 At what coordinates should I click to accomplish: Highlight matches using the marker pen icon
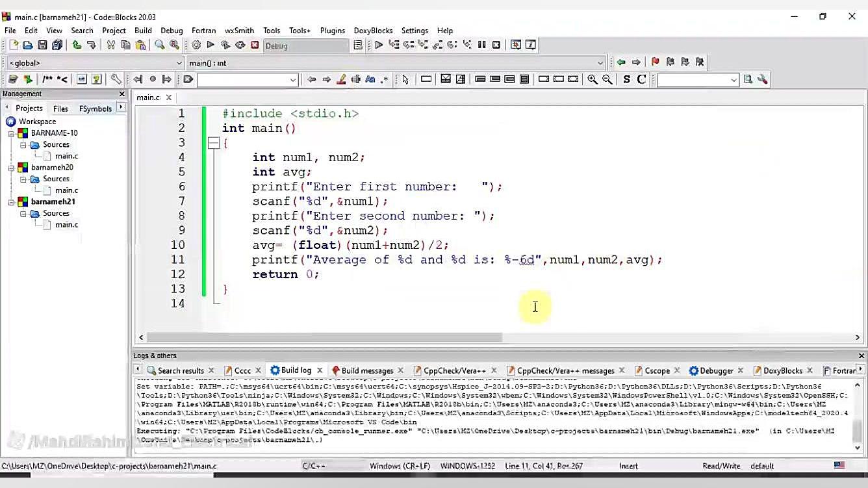341,79
